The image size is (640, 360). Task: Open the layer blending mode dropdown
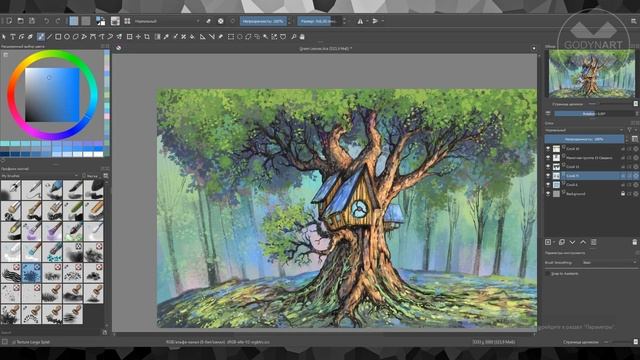[x=584, y=130]
